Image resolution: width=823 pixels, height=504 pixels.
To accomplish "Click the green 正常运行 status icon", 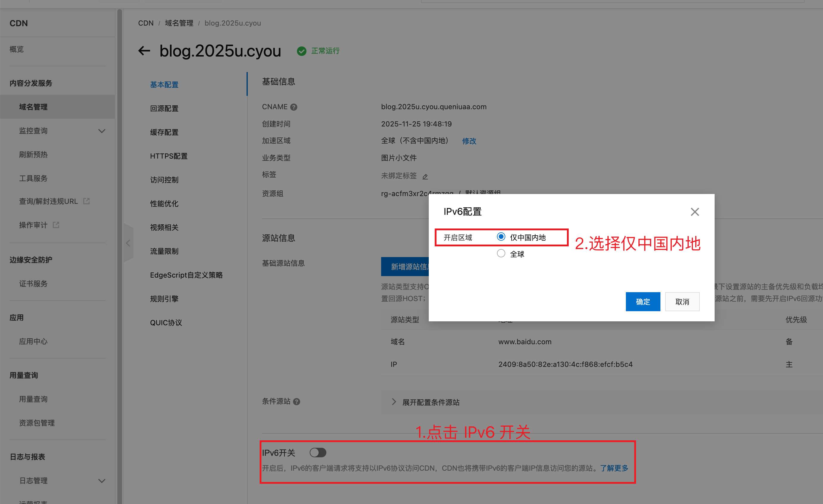I will [302, 51].
